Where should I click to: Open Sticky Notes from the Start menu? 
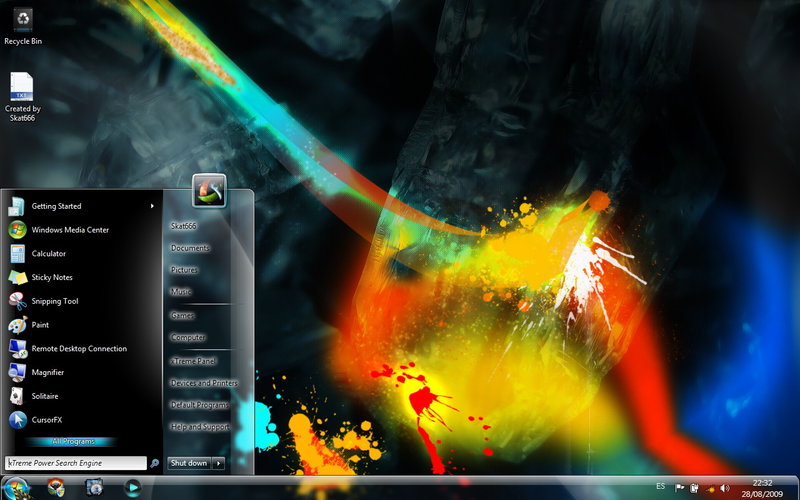click(x=51, y=277)
